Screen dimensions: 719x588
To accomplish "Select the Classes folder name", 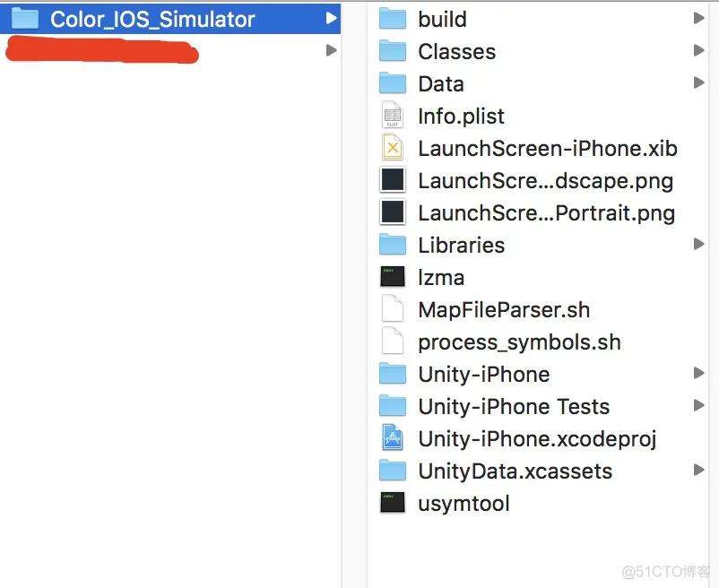I will tap(456, 51).
